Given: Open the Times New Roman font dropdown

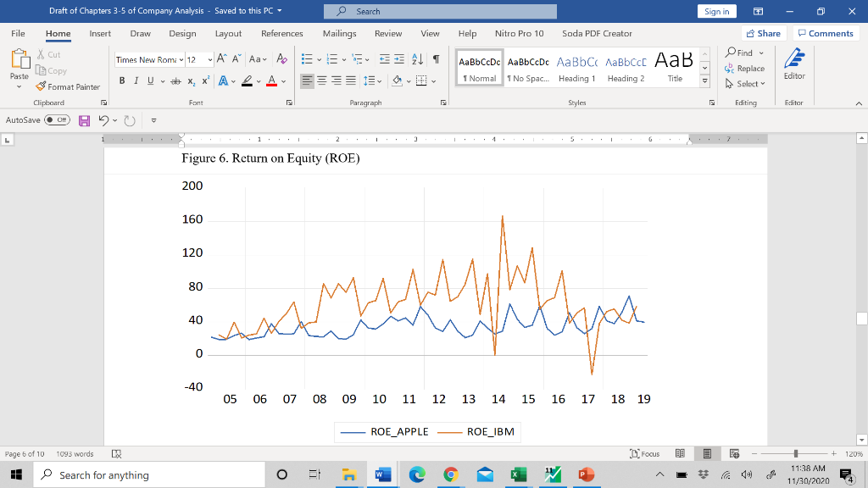Looking at the screenshot, I should [181, 59].
